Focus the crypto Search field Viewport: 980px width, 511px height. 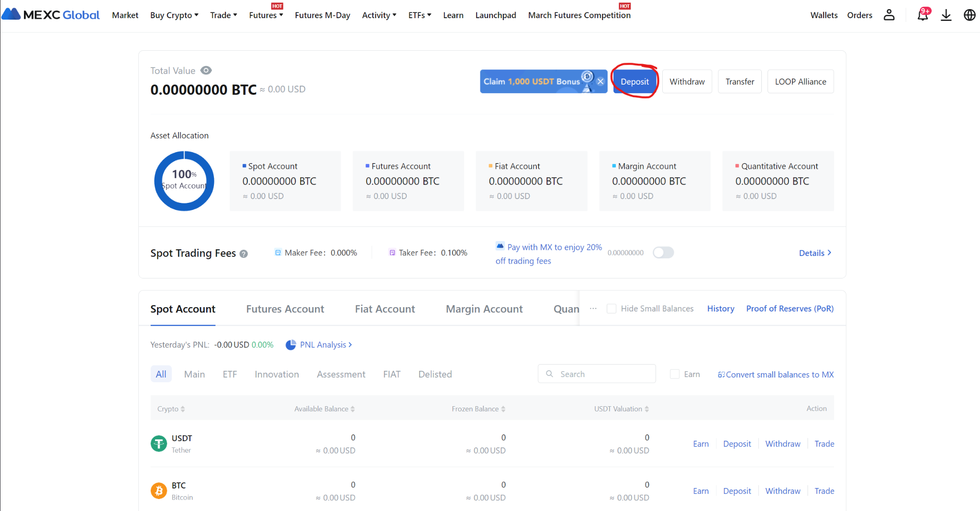(x=597, y=374)
